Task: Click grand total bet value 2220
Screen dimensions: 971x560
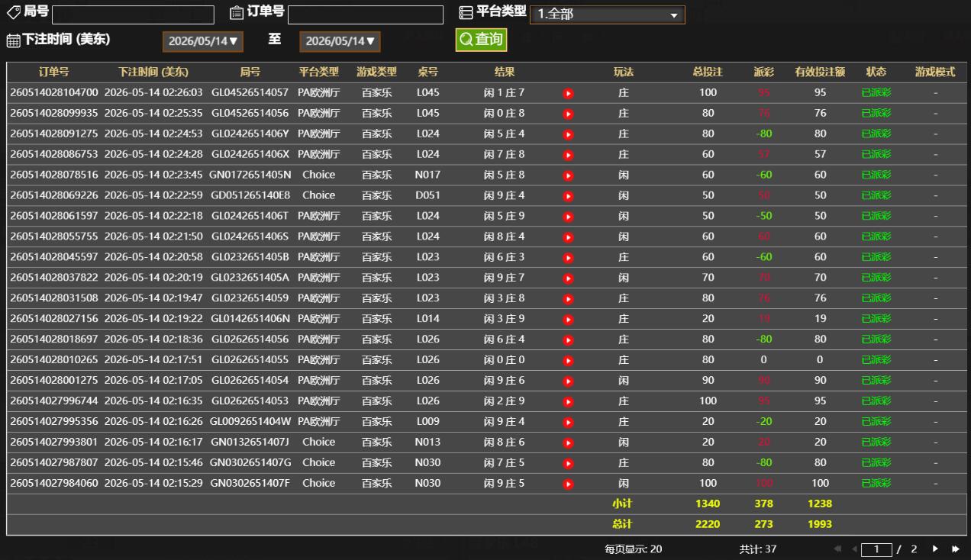Action: pyautogui.click(x=708, y=524)
